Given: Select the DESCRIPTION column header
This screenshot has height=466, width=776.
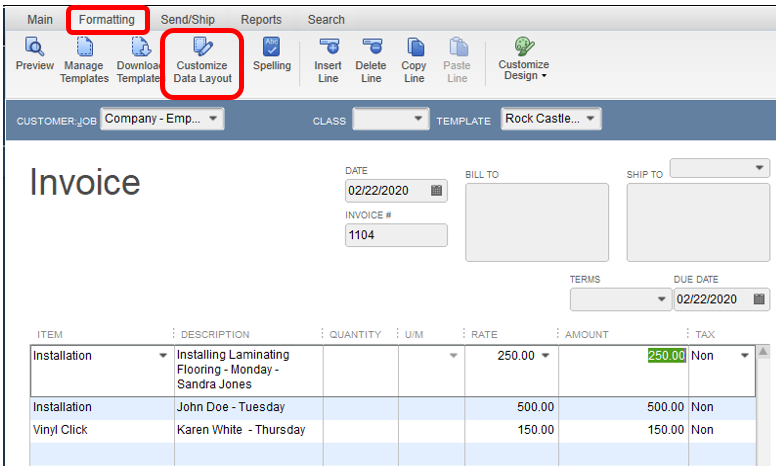Looking at the screenshot, I should click(215, 334).
